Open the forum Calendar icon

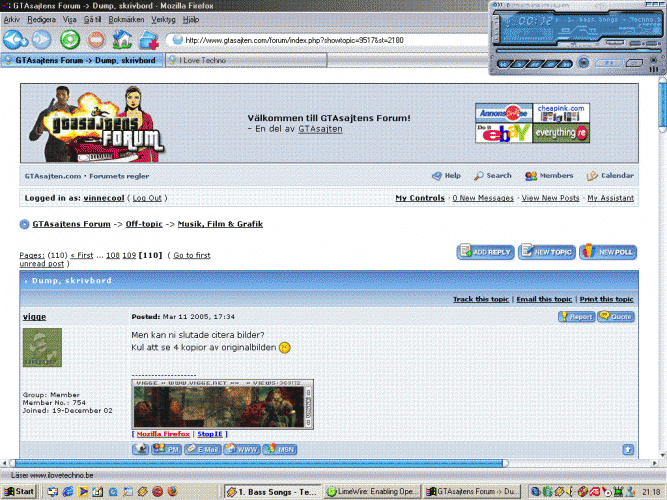pyautogui.click(x=592, y=176)
